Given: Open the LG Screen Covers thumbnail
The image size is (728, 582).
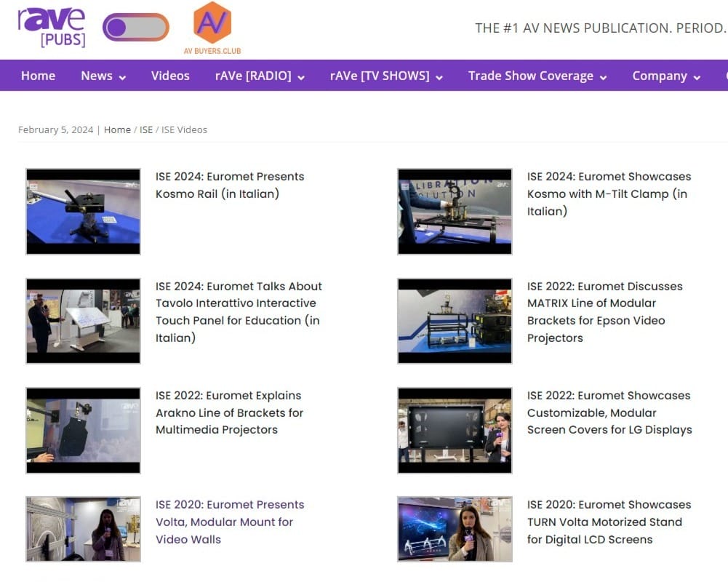Looking at the screenshot, I should pos(455,431).
